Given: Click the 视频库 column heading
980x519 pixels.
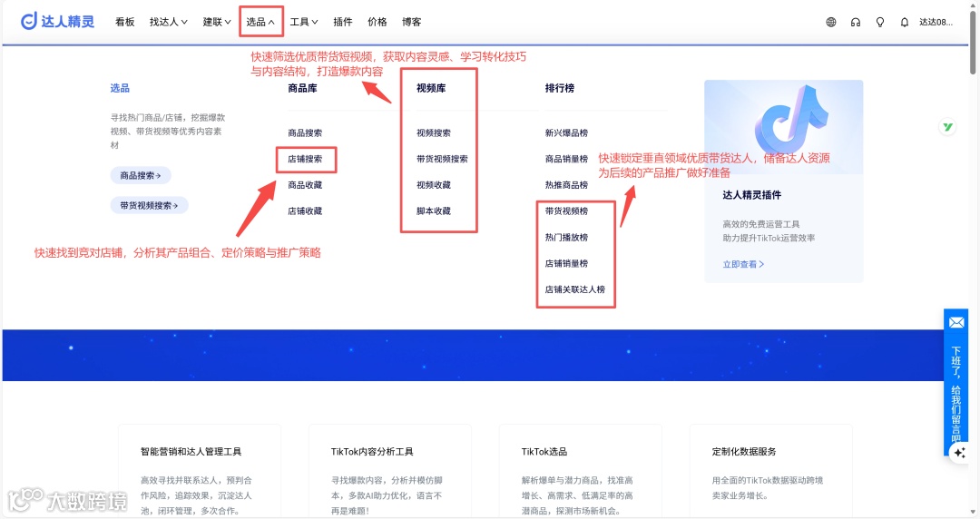Looking at the screenshot, I should pyautogui.click(x=431, y=88).
